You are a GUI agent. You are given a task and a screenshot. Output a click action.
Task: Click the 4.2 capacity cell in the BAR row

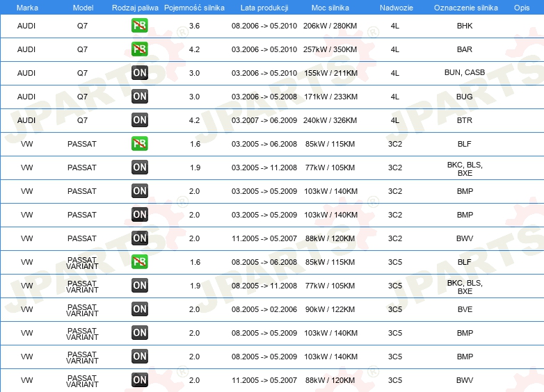pos(194,49)
